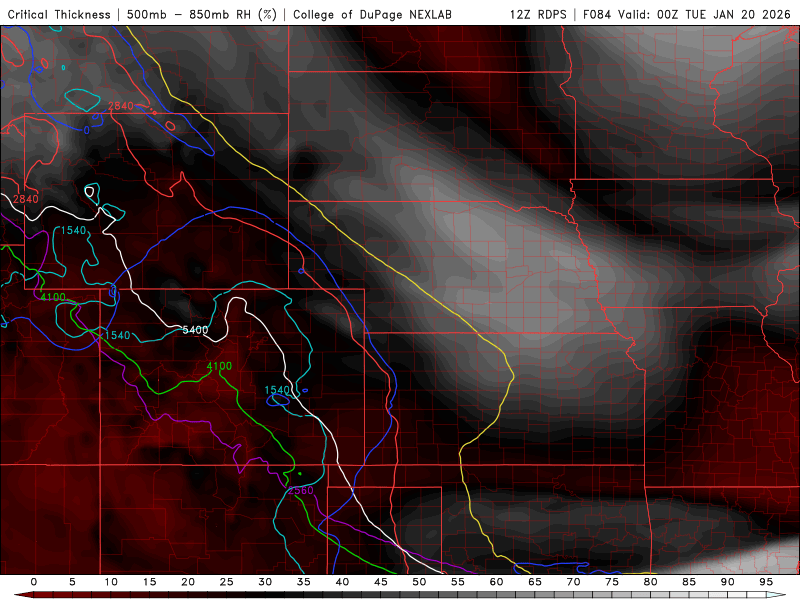Image resolution: width=800 pixels, height=600 pixels.
Task: Click the green "4100" label near the "5400" contour
Action: 219,366
